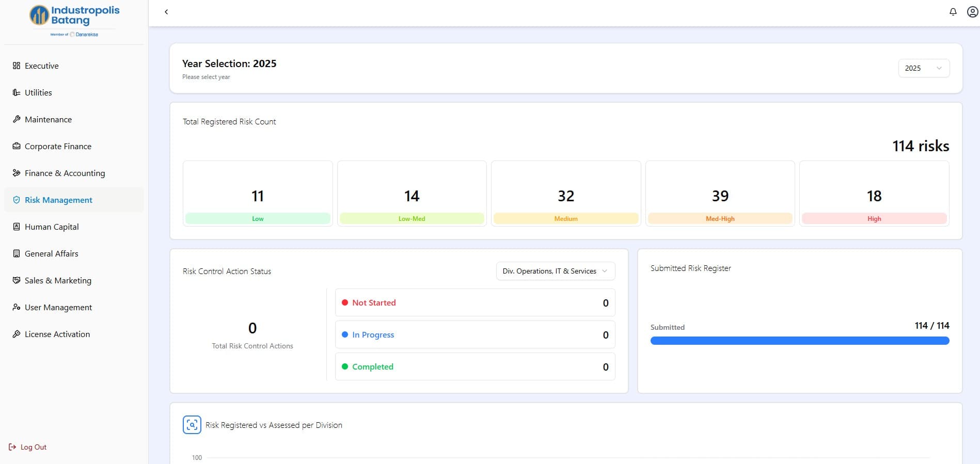980x464 pixels.
Task: Open the 2025 year selection dropdown
Action: (924, 68)
